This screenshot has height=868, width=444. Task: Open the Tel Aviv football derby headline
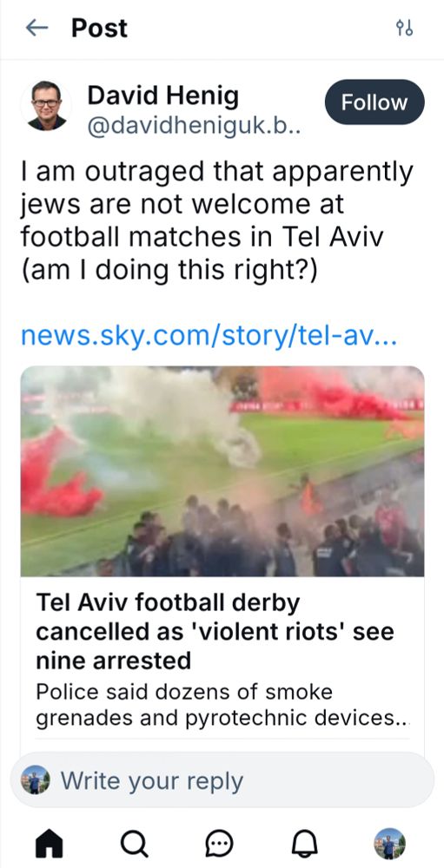pyautogui.click(x=215, y=631)
